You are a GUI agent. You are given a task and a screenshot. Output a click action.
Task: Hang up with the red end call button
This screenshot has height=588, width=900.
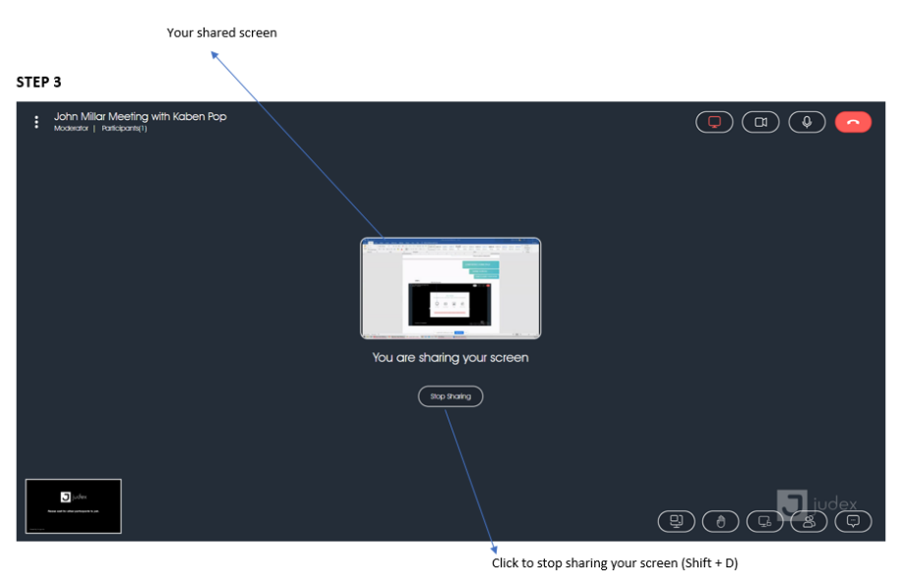click(x=853, y=122)
